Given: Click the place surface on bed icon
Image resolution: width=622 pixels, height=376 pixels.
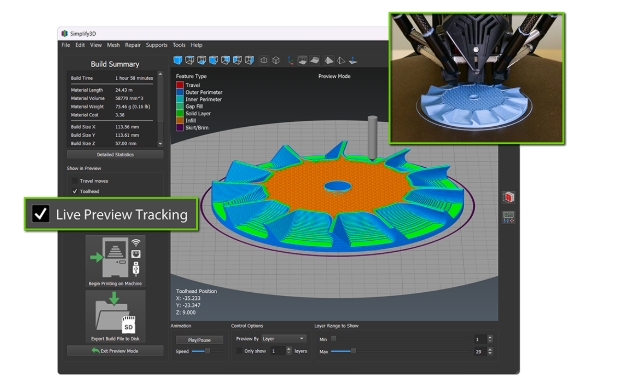Looking at the screenshot, I should point(353,60).
